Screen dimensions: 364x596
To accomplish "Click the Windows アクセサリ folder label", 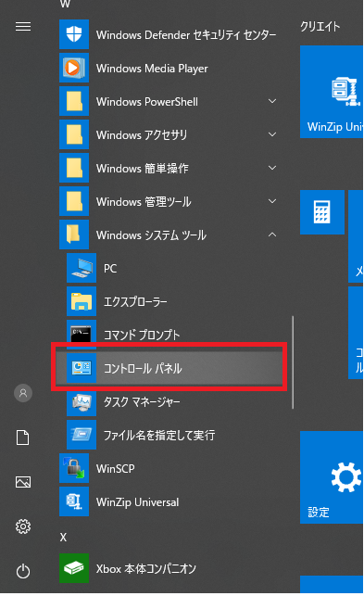I will coord(142,135).
